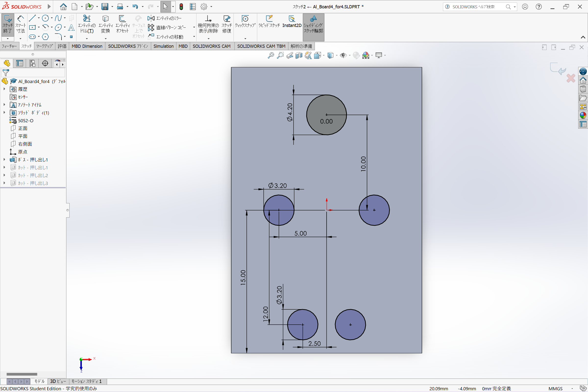Click the feature tree filter field
Screen dimensions: 588x392
pyautogui.click(x=33, y=73)
